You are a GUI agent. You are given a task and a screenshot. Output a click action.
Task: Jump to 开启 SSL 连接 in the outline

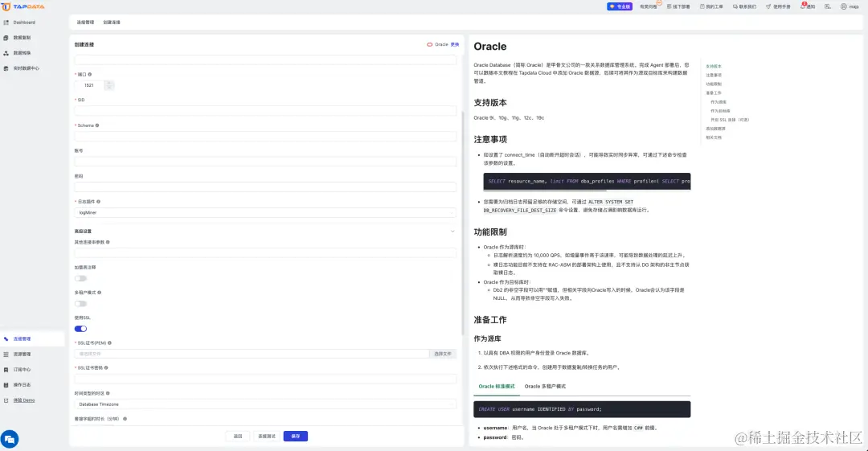pos(730,120)
